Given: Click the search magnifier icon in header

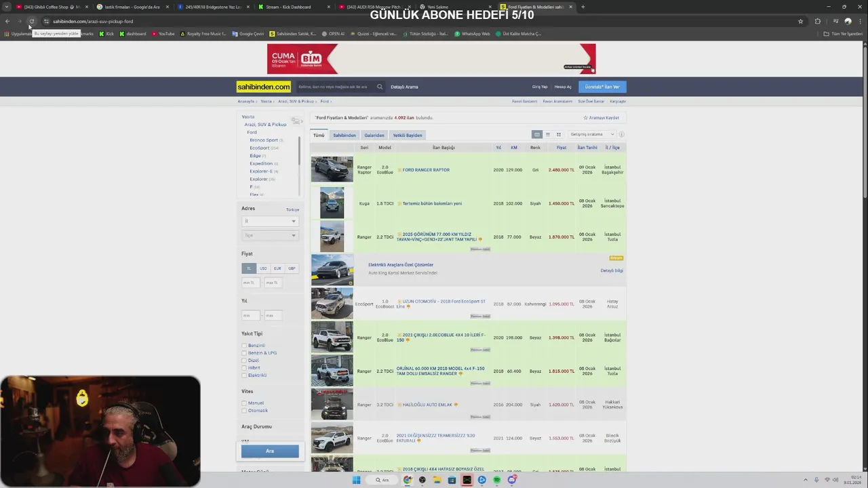Looking at the screenshot, I should (x=380, y=87).
